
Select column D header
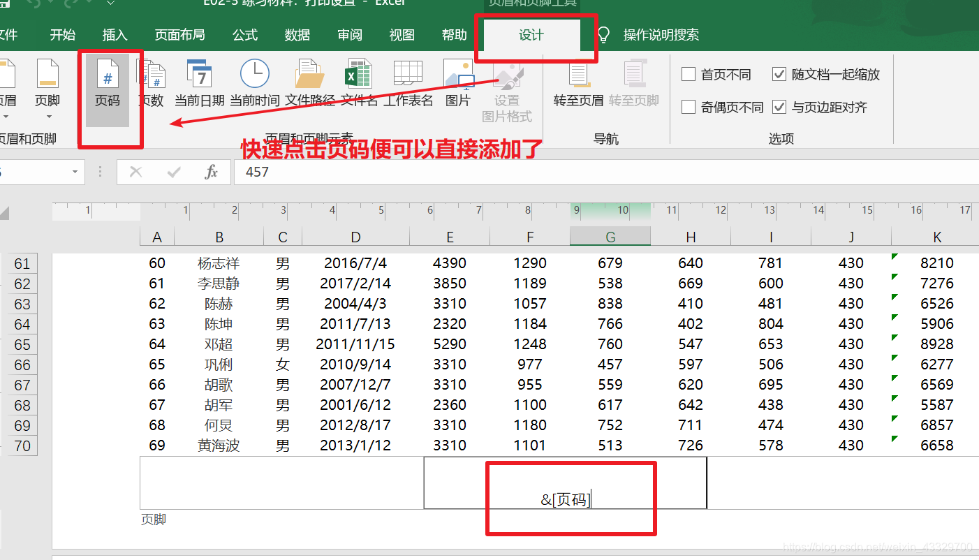coord(355,237)
